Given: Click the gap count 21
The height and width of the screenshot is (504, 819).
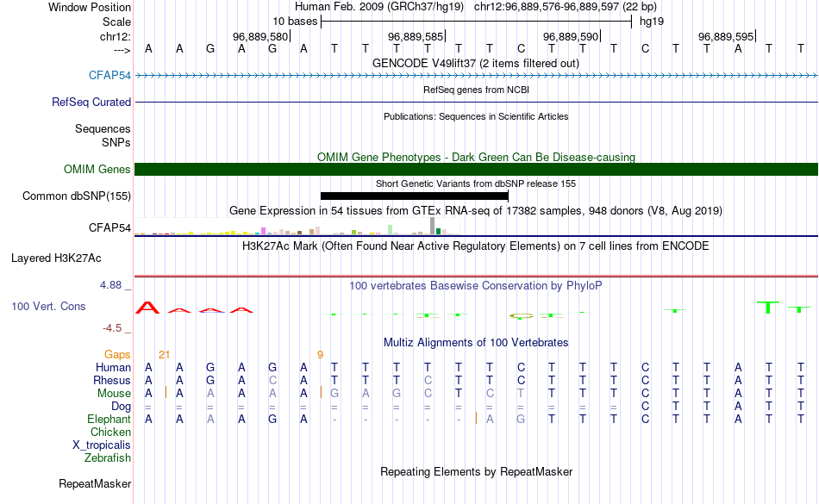Looking at the screenshot, I should point(164,355).
